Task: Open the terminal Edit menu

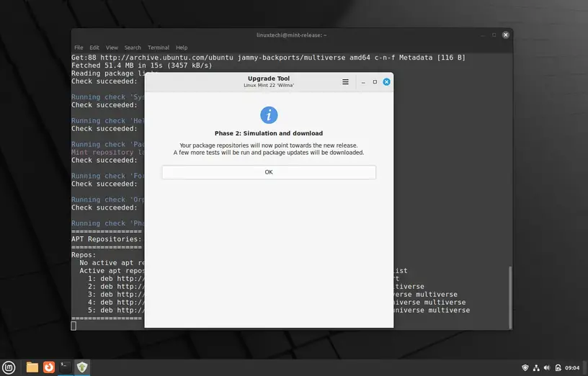Action: [x=94, y=48]
